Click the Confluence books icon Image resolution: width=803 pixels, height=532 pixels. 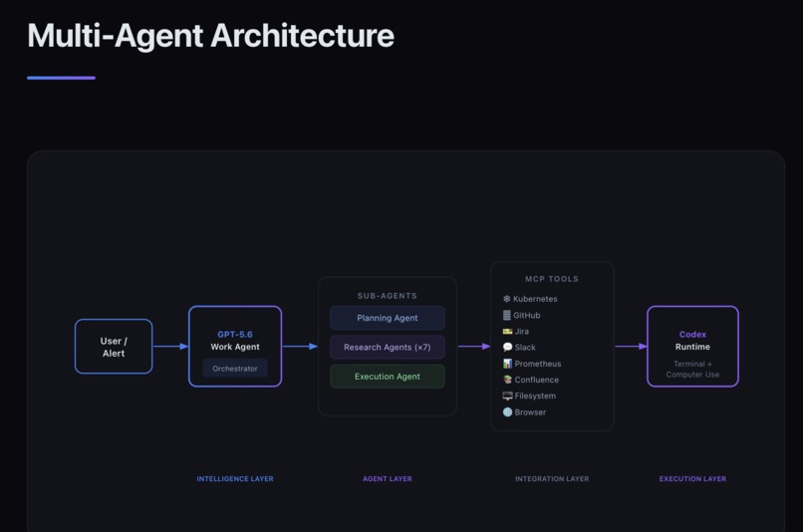507,380
